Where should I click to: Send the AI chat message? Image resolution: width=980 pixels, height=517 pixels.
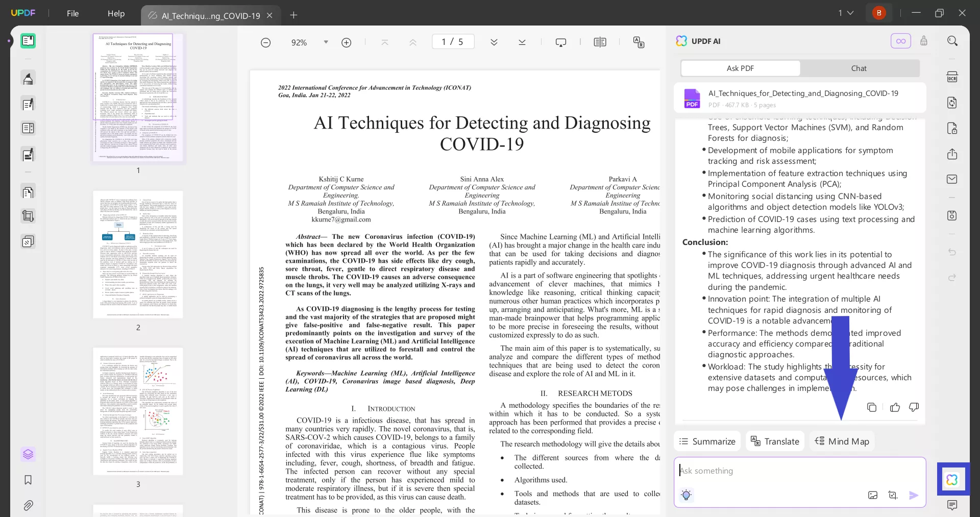[914, 495]
